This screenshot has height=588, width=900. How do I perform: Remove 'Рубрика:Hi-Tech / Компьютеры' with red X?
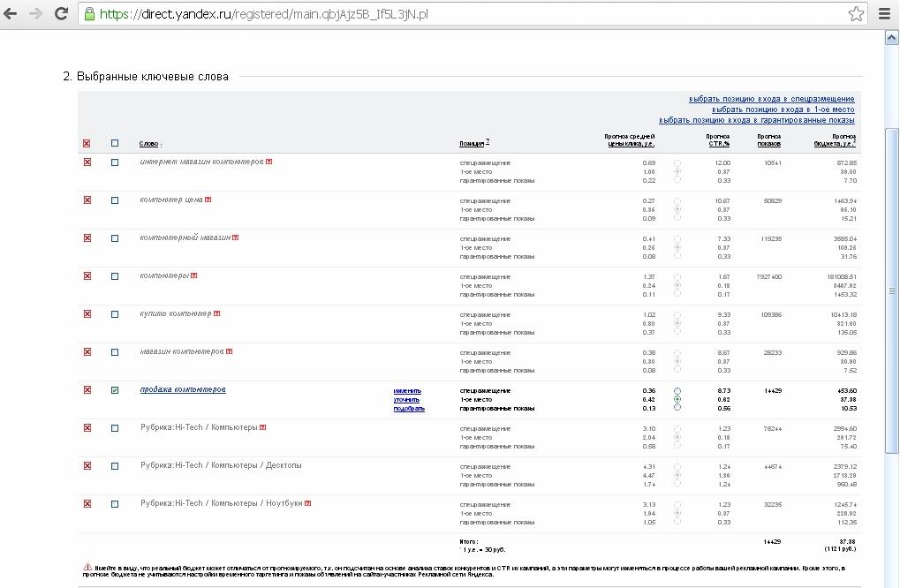point(87,428)
